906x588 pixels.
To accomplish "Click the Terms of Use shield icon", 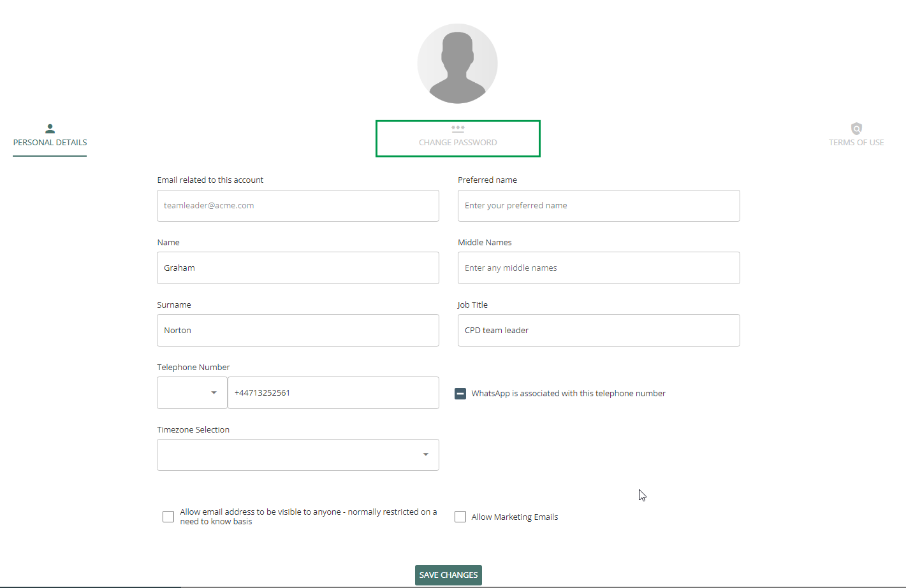I will click(856, 129).
